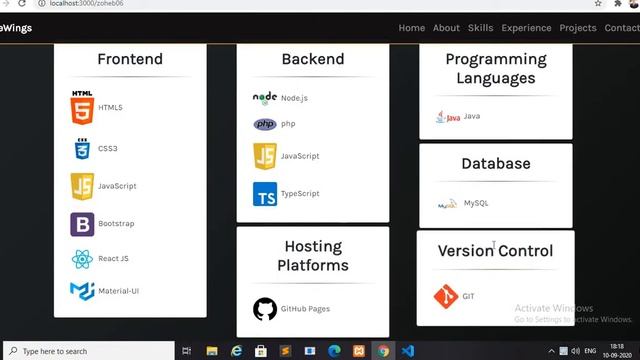Screen dimensions: 640x360
Task: Open the Contact nav link
Action: coord(622,28)
